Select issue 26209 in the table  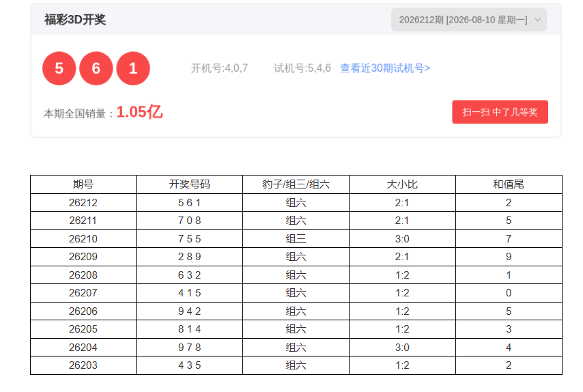click(x=83, y=257)
